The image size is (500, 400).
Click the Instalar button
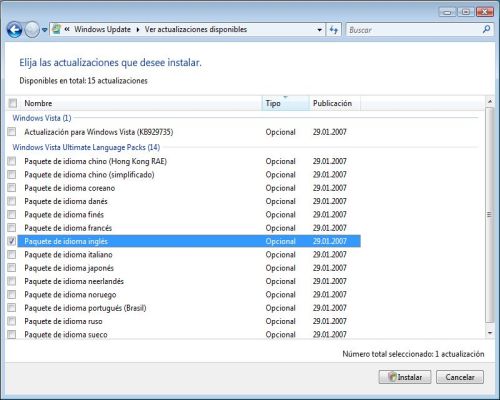405,377
